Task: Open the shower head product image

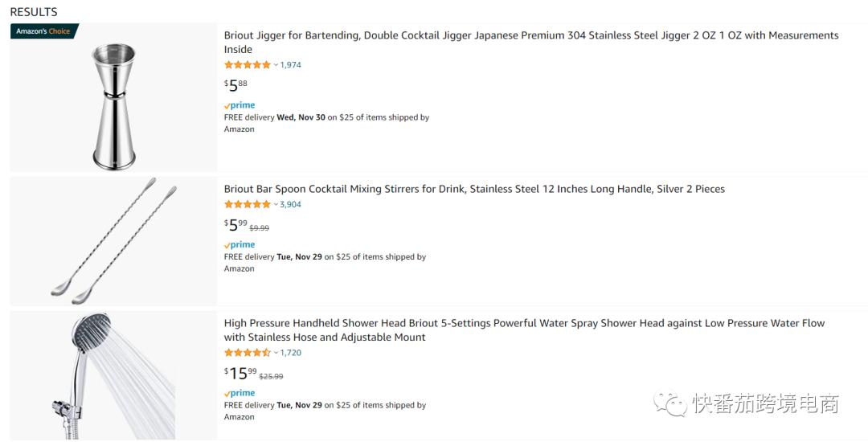Action: pos(113,376)
